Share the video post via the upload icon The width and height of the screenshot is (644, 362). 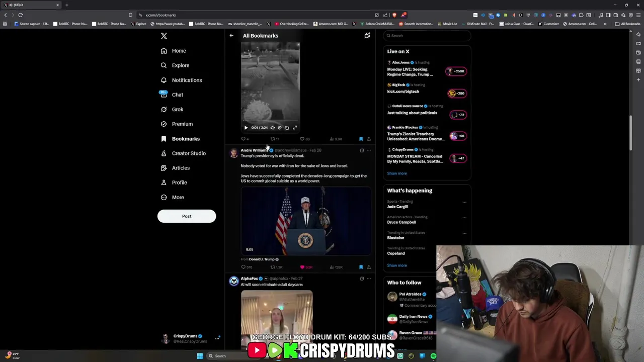(x=368, y=139)
